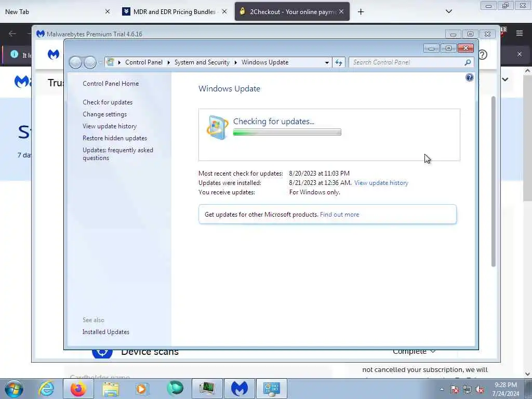Click Malwarebytes help question mark icon

point(483,55)
